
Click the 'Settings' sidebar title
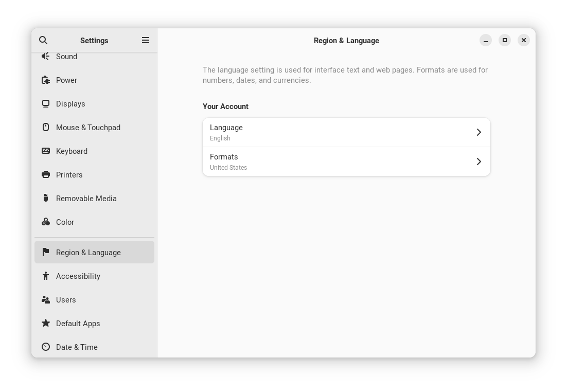pos(94,41)
